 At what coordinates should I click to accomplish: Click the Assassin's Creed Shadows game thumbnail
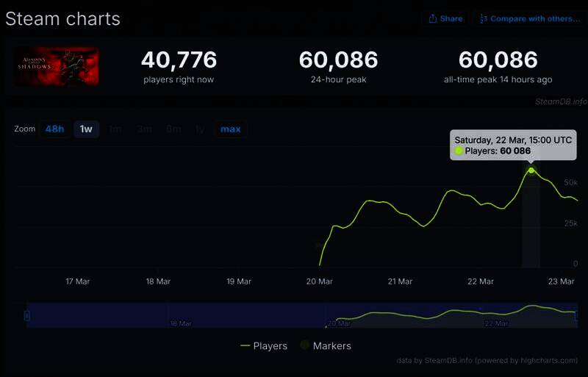click(57, 67)
